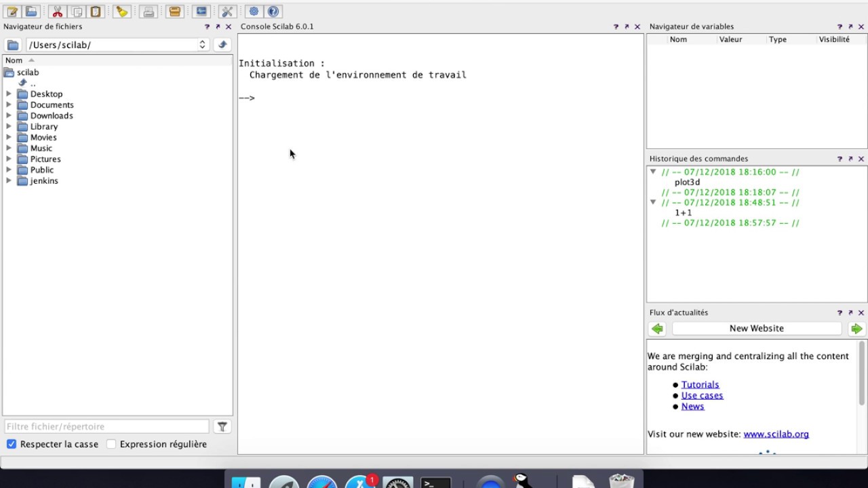Launch Xcos from the toolbar
The width and height of the screenshot is (868, 488).
click(201, 12)
